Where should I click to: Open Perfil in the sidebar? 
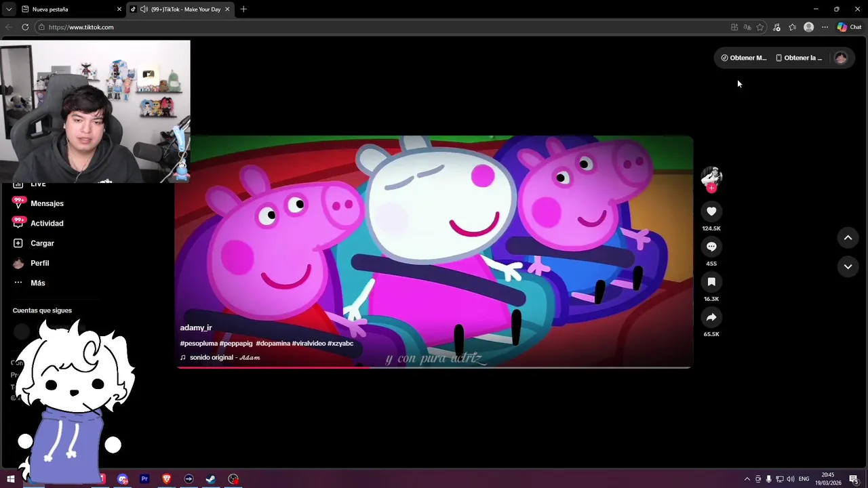pyautogui.click(x=39, y=263)
